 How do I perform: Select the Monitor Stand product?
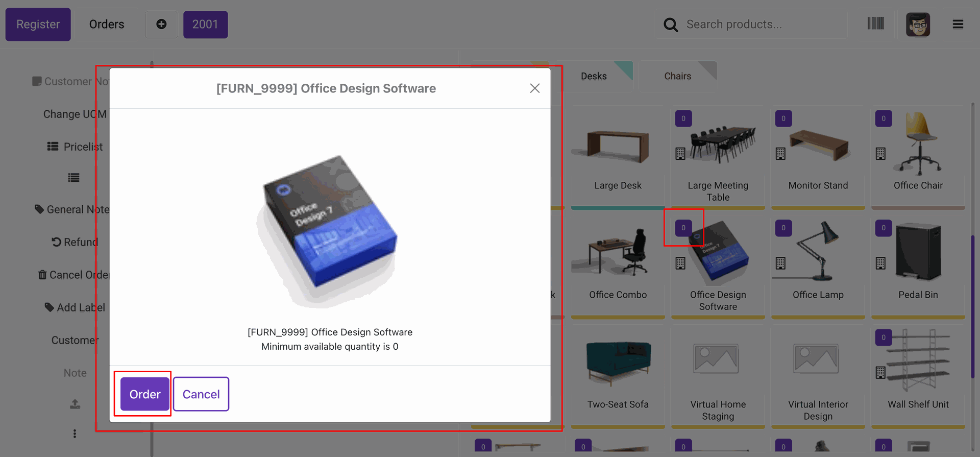coord(818,157)
